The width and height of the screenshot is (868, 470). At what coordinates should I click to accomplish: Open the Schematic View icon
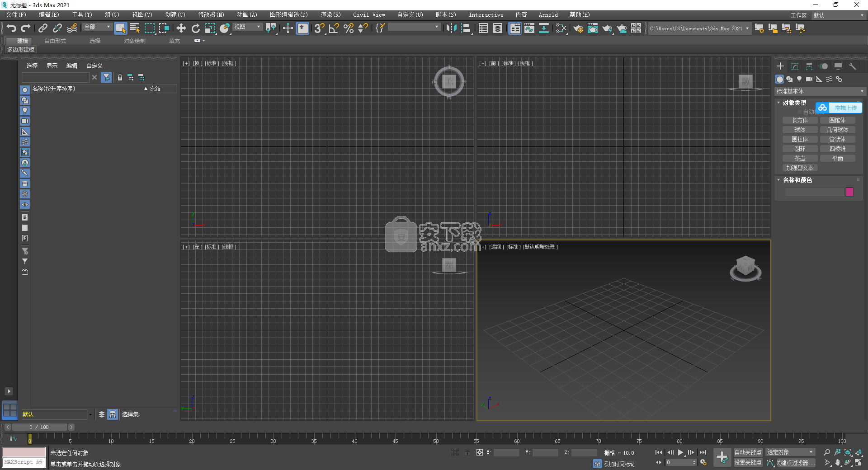pos(544,28)
